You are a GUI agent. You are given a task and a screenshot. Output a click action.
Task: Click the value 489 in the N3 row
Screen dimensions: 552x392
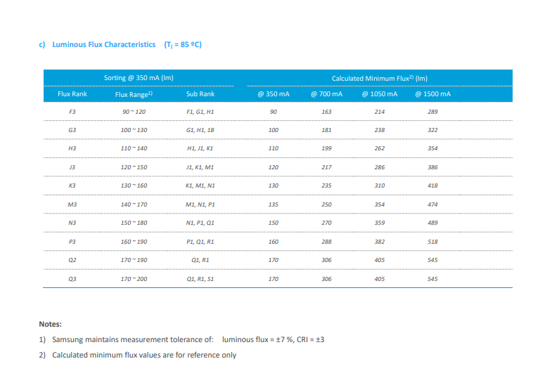pyautogui.click(x=432, y=223)
